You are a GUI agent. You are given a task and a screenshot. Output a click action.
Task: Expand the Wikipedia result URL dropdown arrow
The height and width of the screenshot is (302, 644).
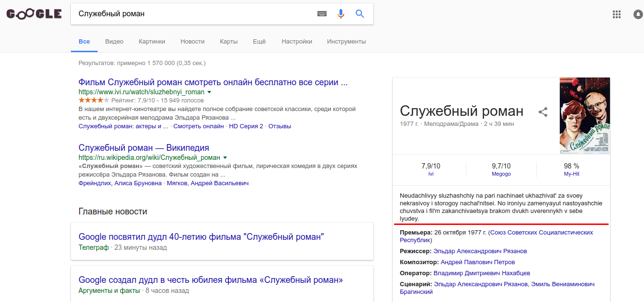pyautogui.click(x=225, y=157)
